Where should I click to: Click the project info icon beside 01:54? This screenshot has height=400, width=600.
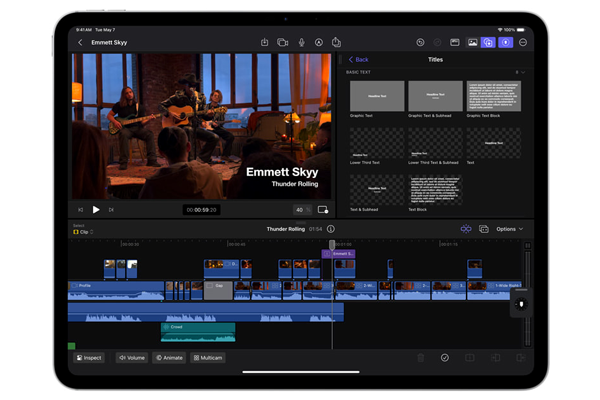pyautogui.click(x=331, y=229)
